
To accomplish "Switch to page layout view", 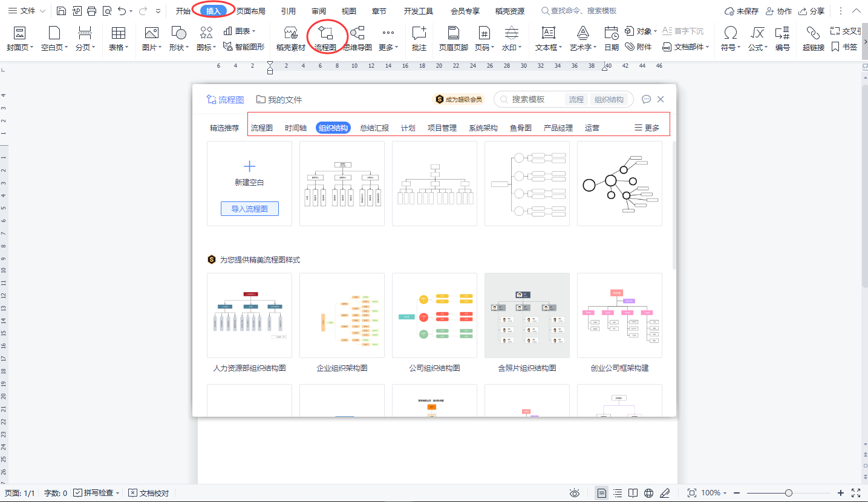I will click(602, 493).
